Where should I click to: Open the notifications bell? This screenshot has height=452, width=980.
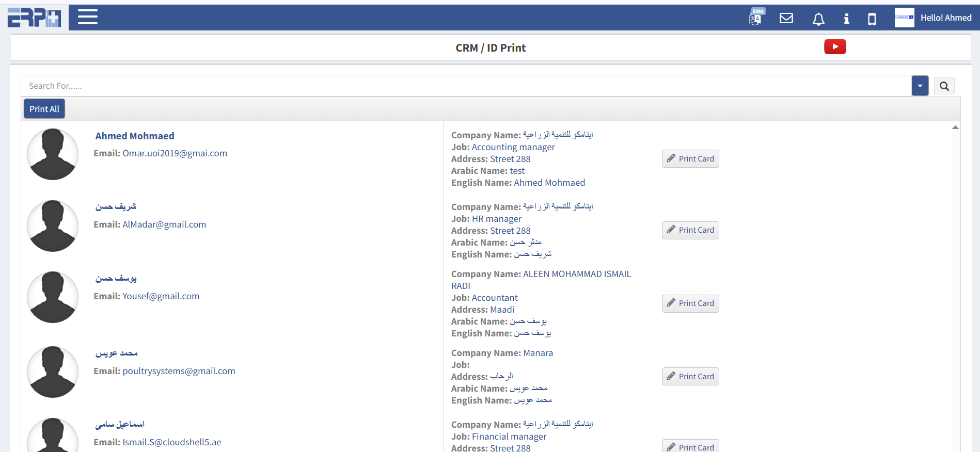click(x=818, y=19)
